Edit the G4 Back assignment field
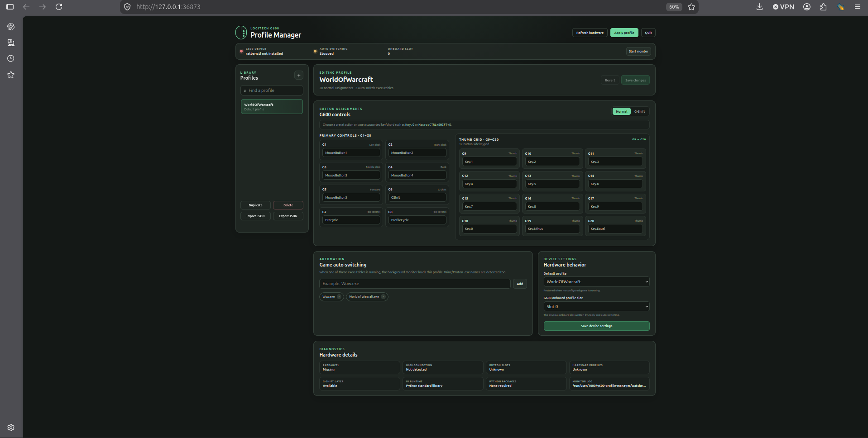This screenshot has width=868, height=438. (417, 175)
